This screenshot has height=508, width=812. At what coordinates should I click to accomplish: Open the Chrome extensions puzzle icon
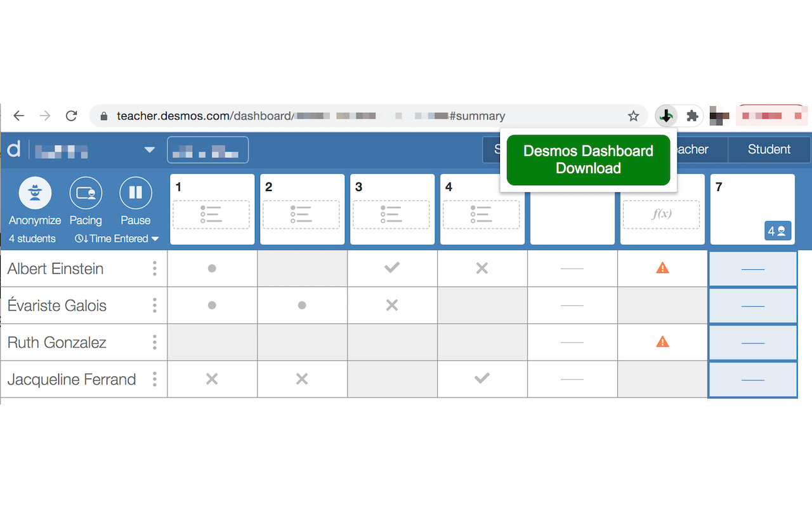coord(692,116)
